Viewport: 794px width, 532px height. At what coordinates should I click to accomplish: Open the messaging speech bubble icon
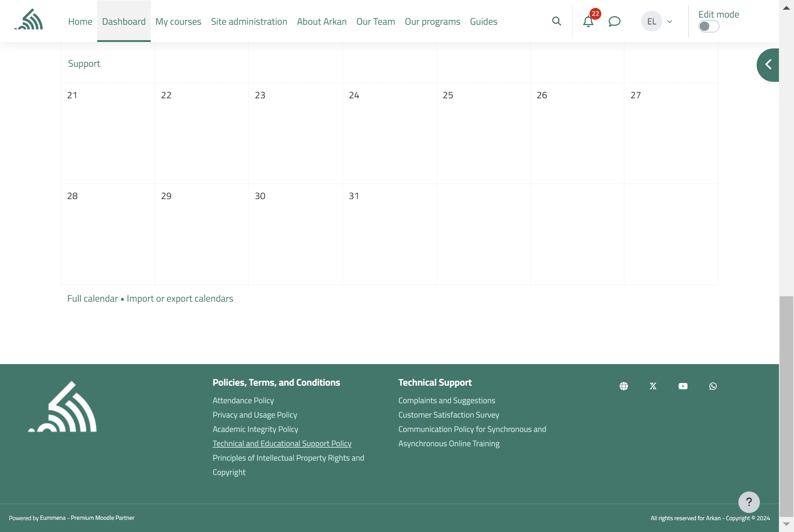pyautogui.click(x=615, y=22)
